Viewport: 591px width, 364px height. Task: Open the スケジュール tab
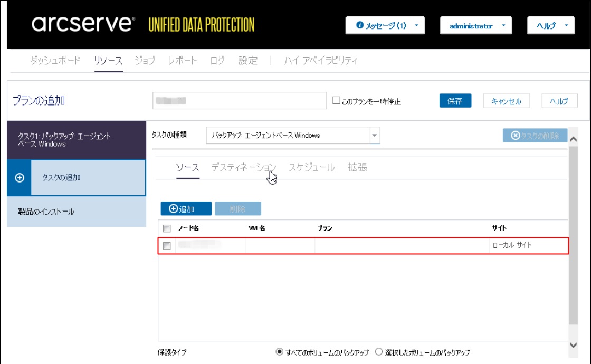(x=311, y=168)
